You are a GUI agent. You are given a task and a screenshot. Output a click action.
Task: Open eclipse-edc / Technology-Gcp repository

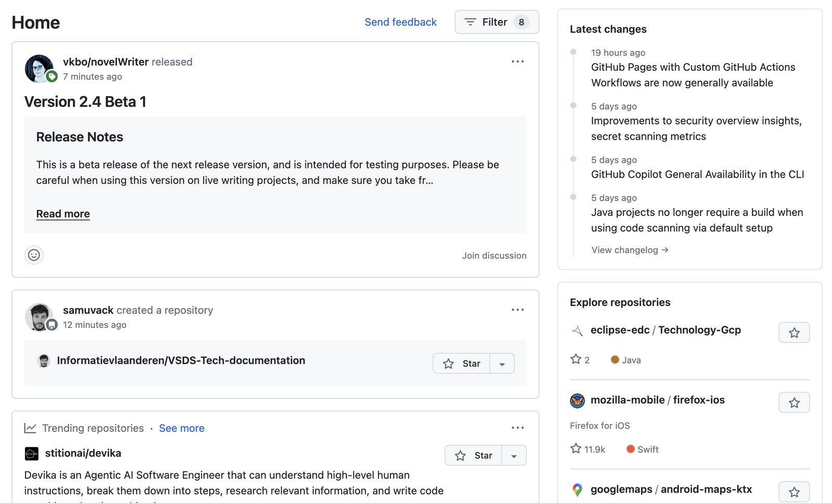[666, 330]
